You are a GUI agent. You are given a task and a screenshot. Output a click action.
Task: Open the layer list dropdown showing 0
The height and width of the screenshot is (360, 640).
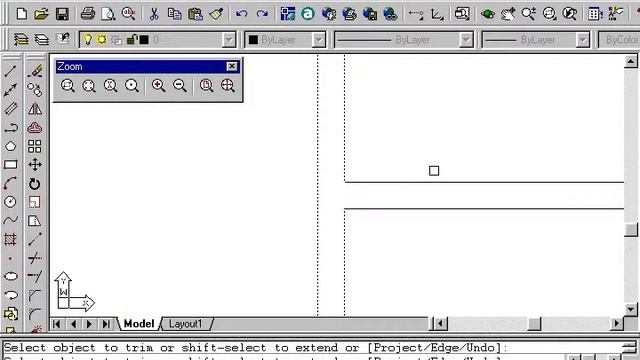(229, 40)
